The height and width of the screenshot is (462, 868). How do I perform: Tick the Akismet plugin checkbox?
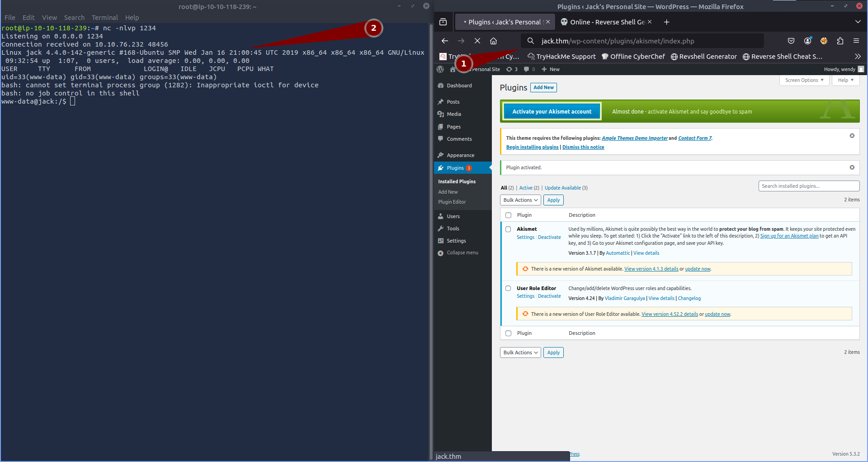coord(508,229)
